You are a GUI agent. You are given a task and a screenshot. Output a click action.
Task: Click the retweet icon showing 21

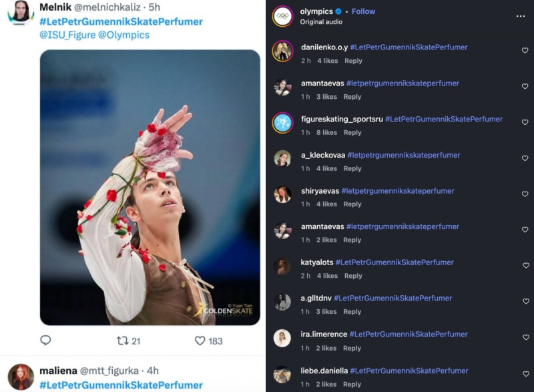point(123,341)
